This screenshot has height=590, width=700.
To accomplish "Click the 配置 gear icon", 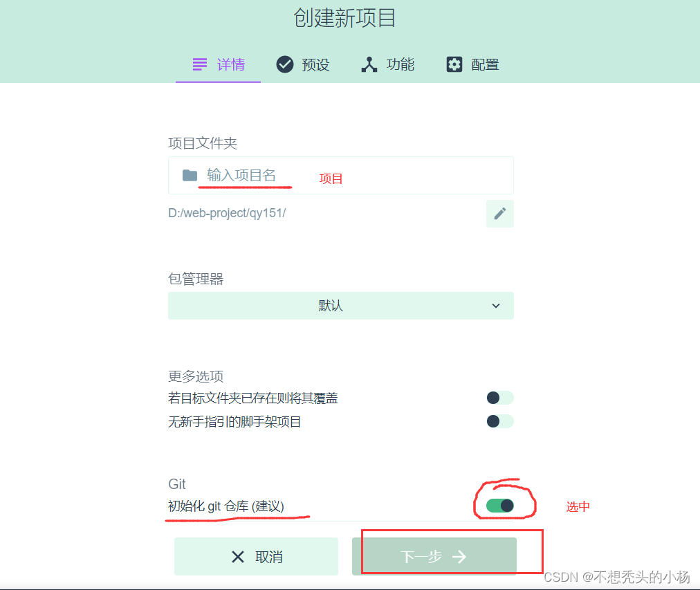I will tap(454, 64).
